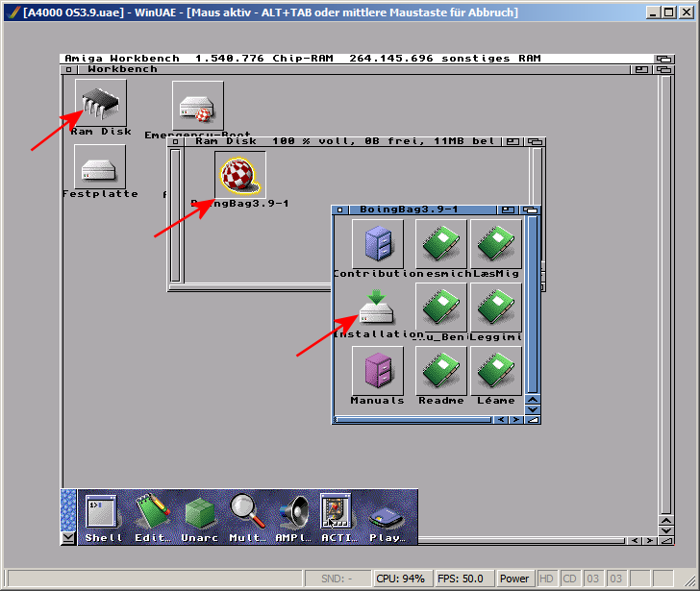Screen dimensions: 700x591
Task: Collapse the dock using its arrow button
Action: (68, 538)
